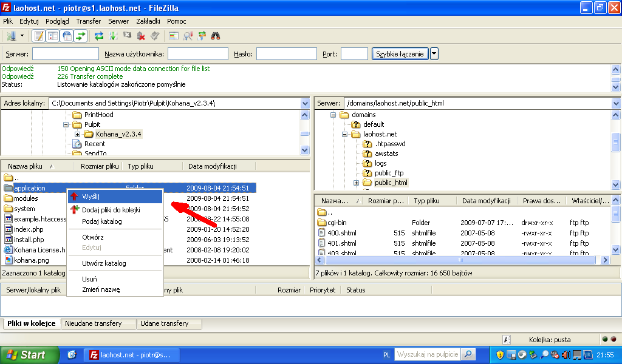This screenshot has height=364, width=622.
Task: Toggle the message log display icon
Action: click(x=38, y=36)
